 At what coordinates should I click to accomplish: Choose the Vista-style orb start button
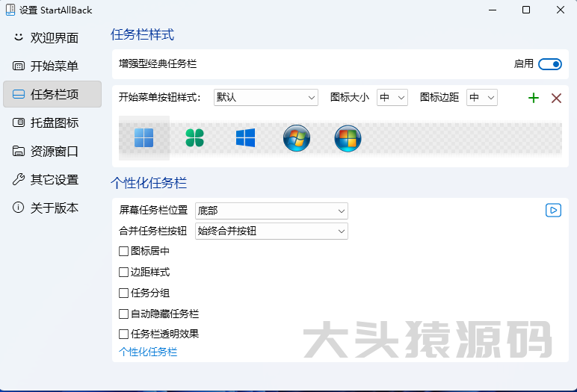tap(348, 138)
